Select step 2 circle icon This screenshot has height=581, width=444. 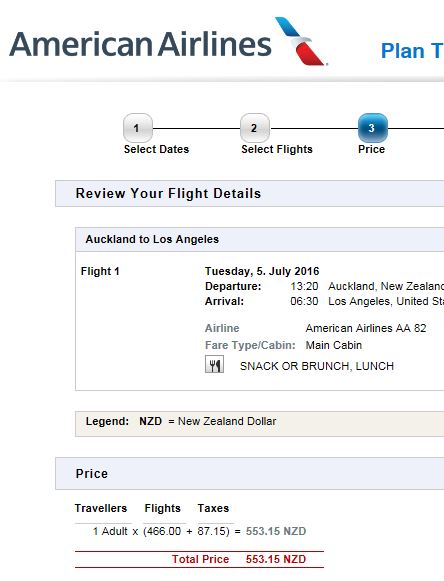(x=255, y=128)
